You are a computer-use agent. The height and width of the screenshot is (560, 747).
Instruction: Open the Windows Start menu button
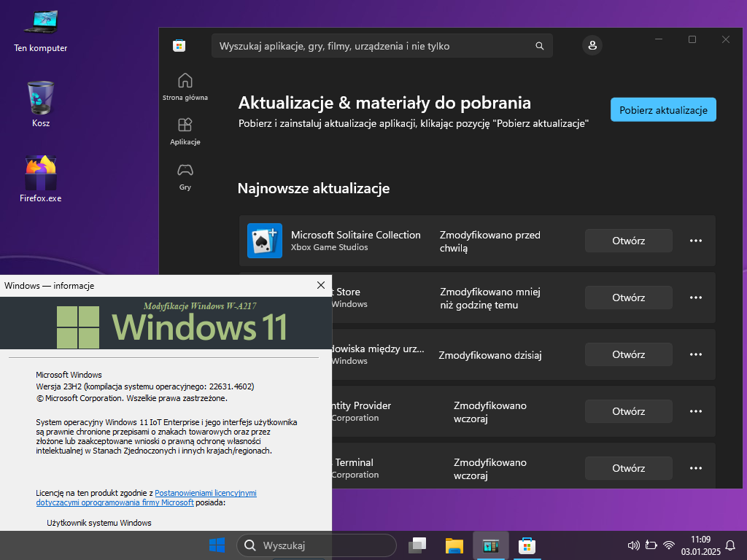[x=217, y=545]
